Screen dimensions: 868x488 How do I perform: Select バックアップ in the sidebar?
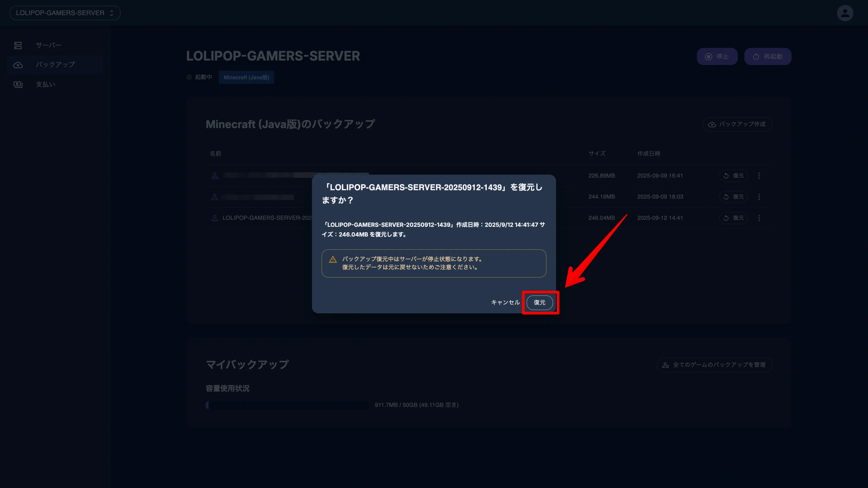(x=55, y=64)
